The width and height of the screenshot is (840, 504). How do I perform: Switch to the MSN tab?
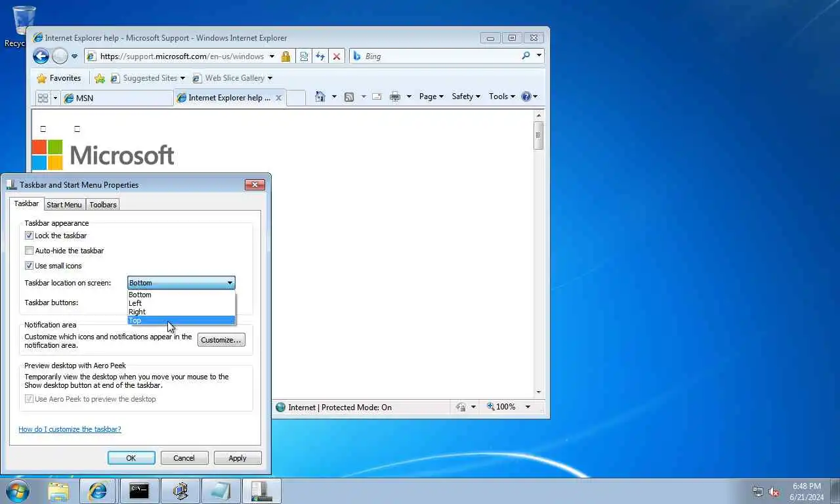(x=117, y=98)
